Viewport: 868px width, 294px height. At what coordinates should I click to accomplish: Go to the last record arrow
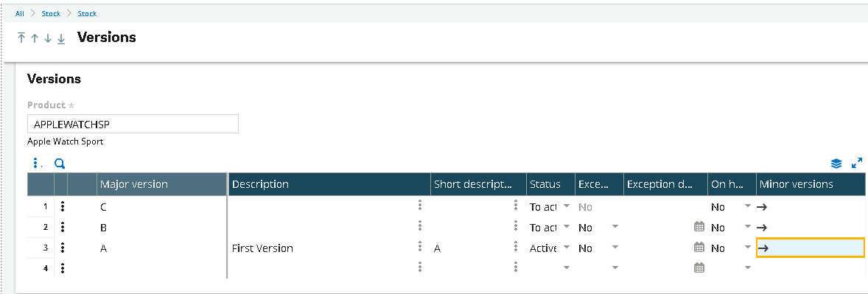61,38
